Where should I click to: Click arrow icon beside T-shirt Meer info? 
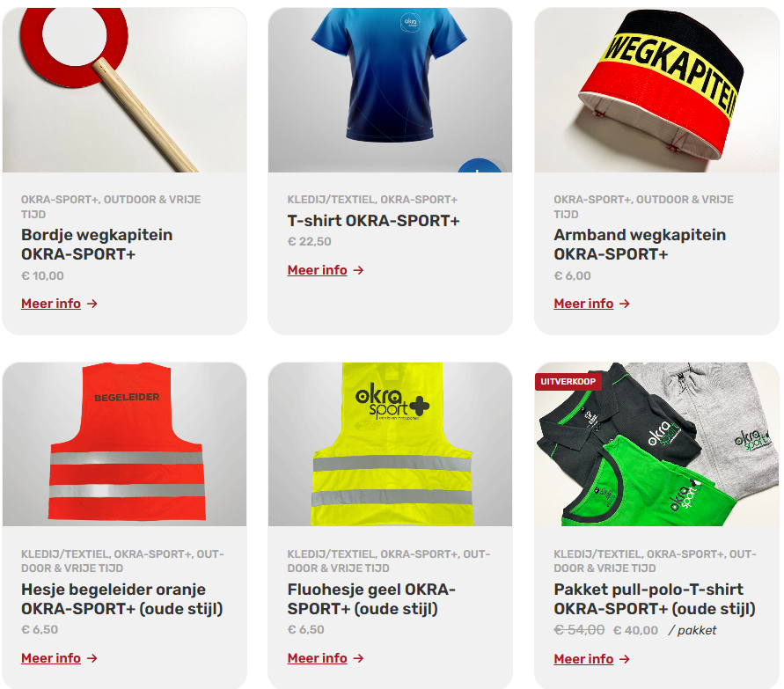[358, 270]
